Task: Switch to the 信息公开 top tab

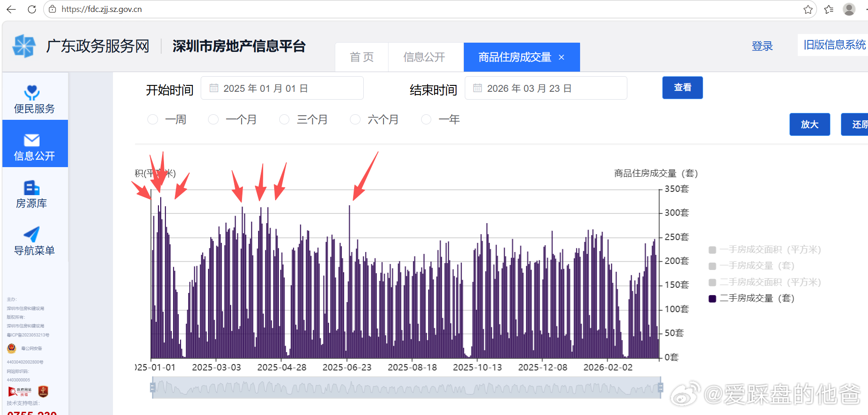Action: 425,57
